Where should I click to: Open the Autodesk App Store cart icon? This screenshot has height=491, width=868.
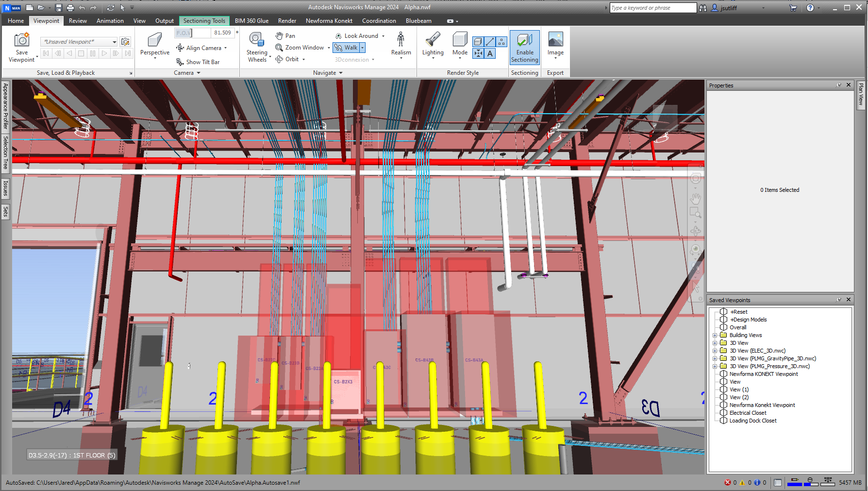point(793,8)
